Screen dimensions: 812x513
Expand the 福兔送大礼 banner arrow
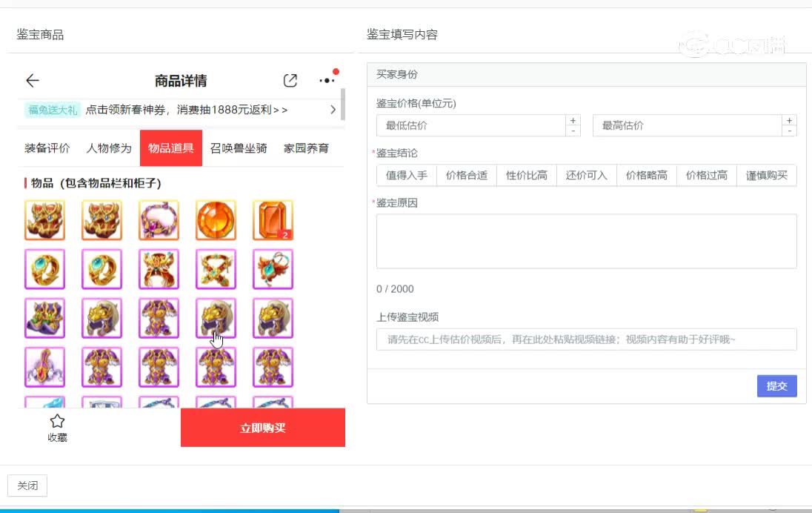[333, 110]
